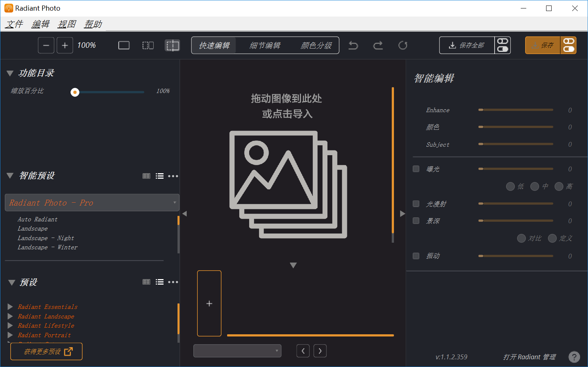Viewport: 588px width, 367px height.
Task: Redo the last edit
Action: click(378, 45)
